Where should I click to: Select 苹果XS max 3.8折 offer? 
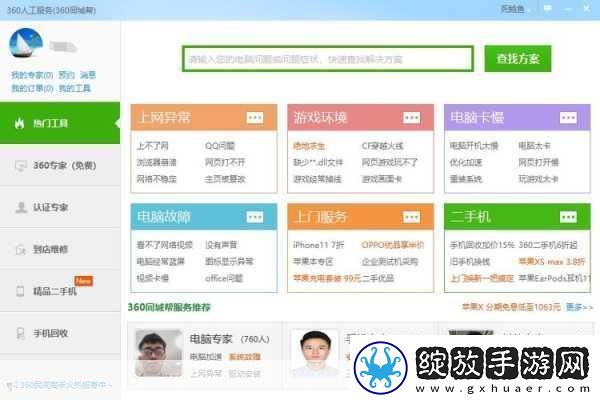552,261
